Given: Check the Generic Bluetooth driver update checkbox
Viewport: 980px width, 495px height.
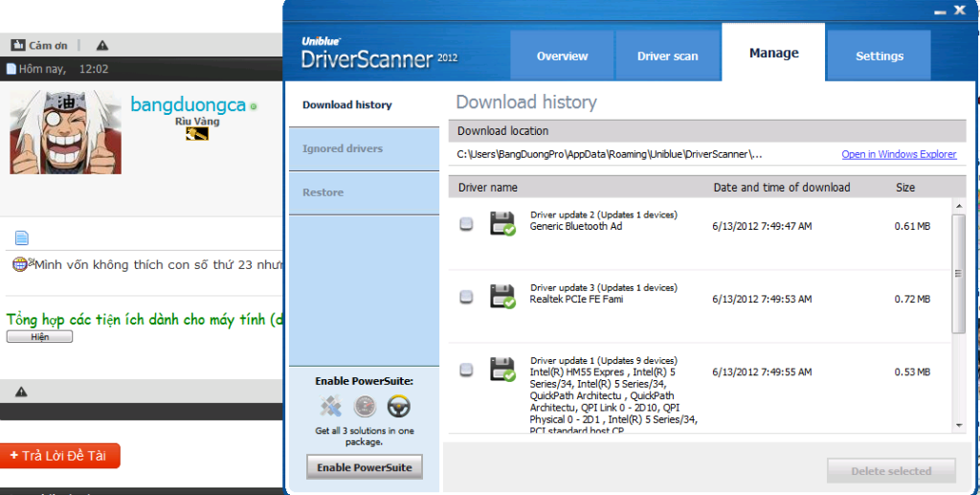Looking at the screenshot, I should 466,224.
